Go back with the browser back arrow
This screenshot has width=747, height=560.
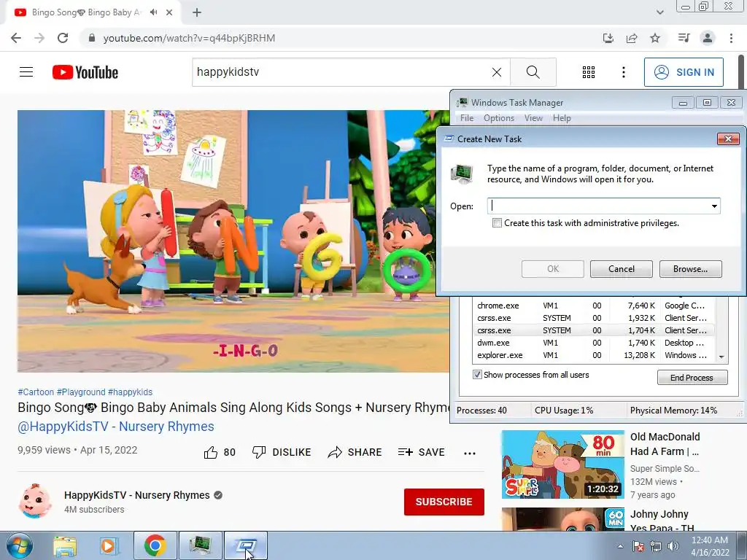pyautogui.click(x=16, y=38)
